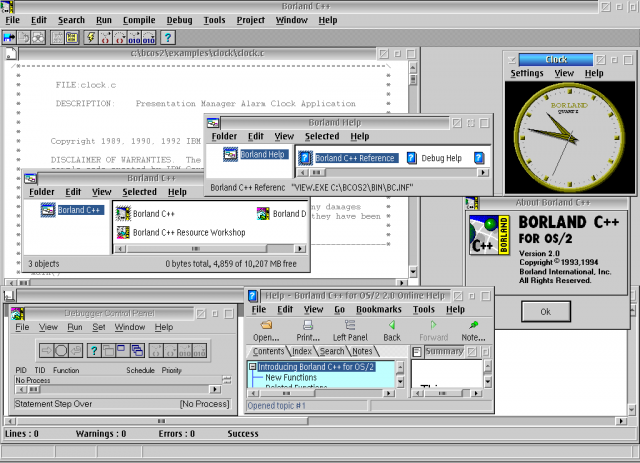This screenshot has width=640, height=463.
Task: Select the Borland Help tree node in the left pane
Action: tap(256, 154)
